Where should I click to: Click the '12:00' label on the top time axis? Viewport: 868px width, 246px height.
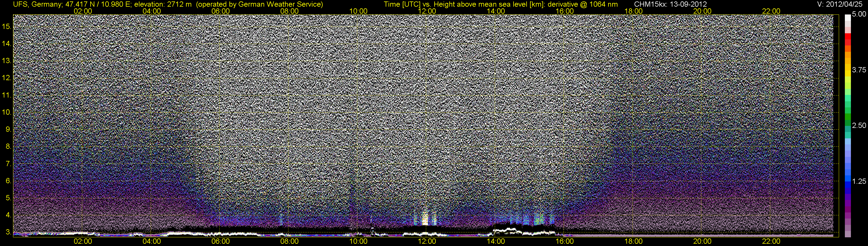(x=427, y=11)
